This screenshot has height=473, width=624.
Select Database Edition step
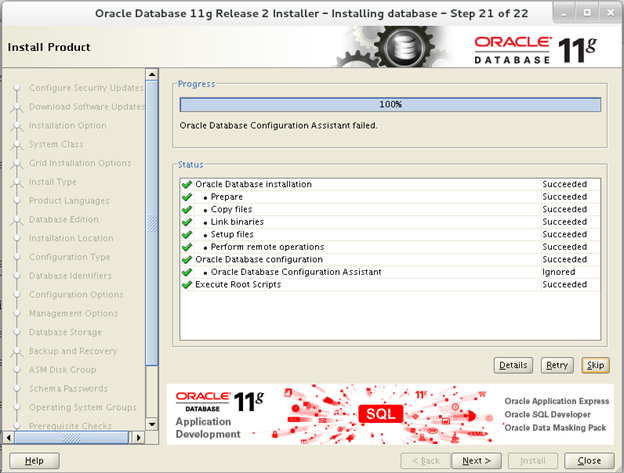coord(64,220)
